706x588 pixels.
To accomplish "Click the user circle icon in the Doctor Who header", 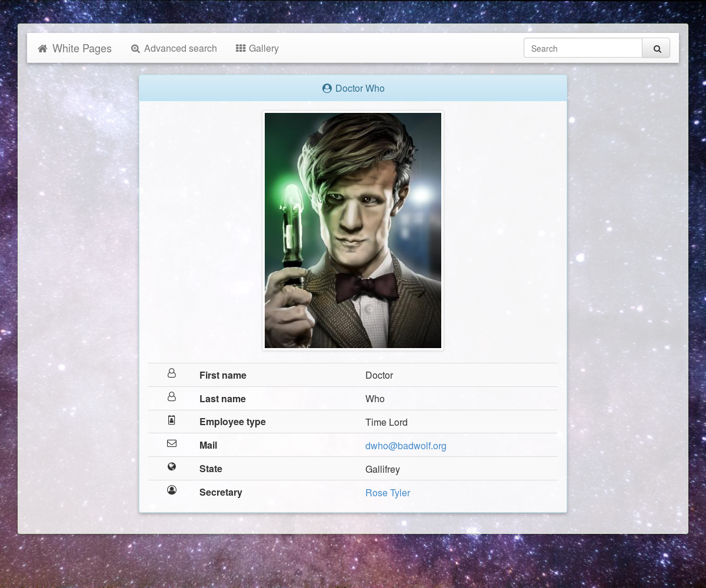I will click(x=327, y=88).
